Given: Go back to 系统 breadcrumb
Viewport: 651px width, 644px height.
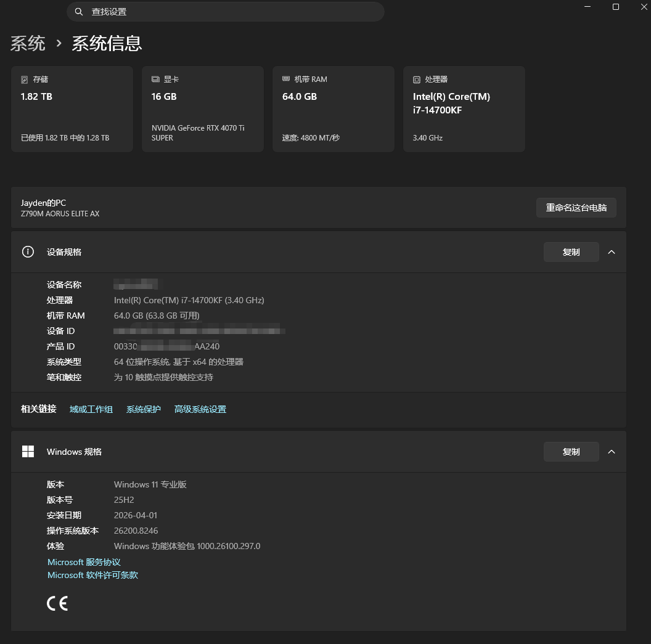Looking at the screenshot, I should click(28, 43).
